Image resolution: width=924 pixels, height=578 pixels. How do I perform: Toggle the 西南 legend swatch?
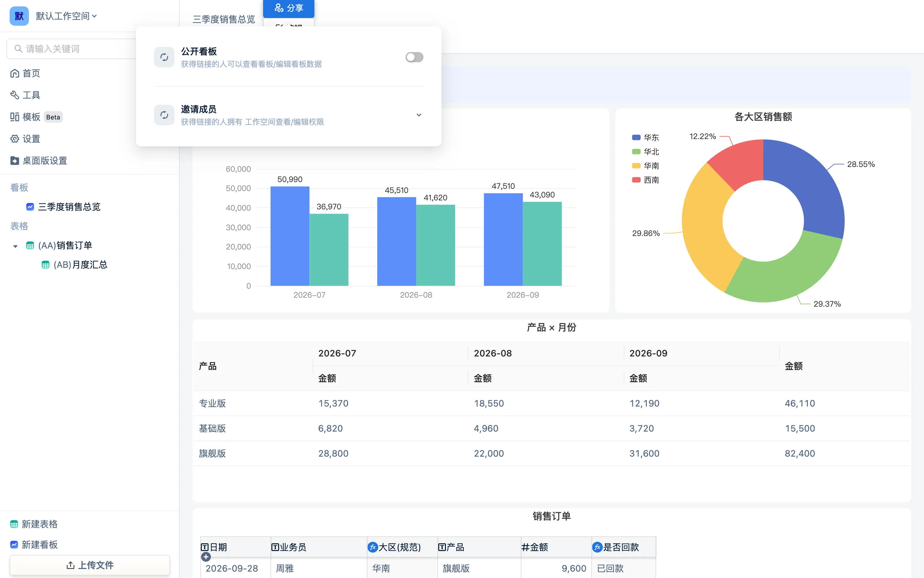(x=636, y=180)
